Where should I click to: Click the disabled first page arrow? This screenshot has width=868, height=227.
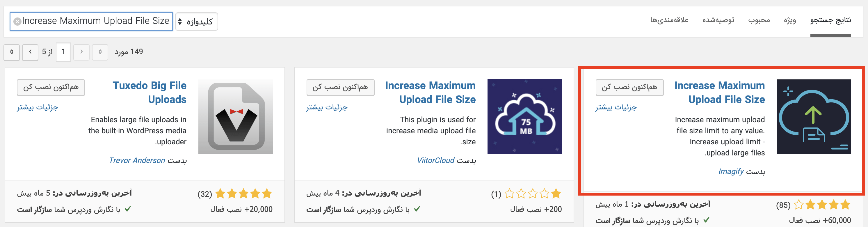pos(100,52)
